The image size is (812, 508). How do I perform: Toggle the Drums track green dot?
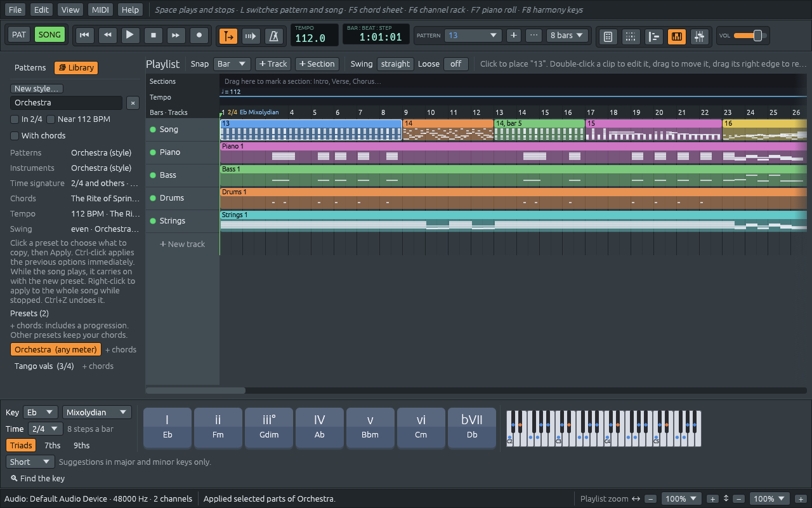[153, 198]
